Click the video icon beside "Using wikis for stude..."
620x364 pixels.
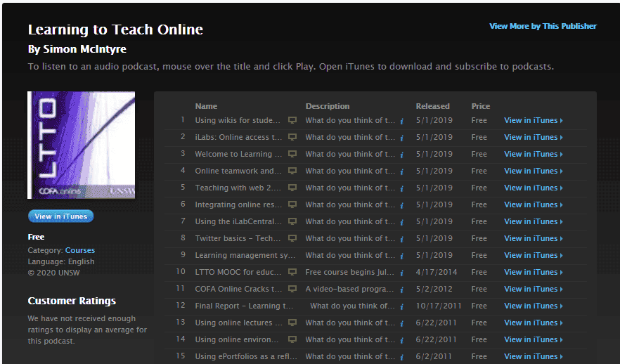(292, 121)
